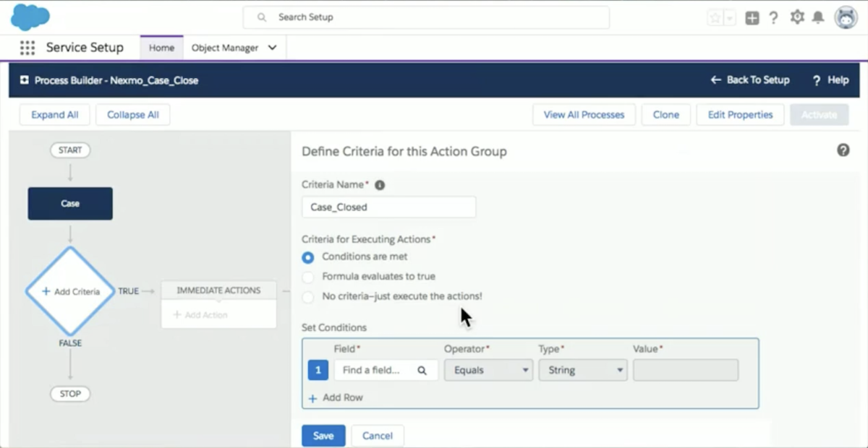This screenshot has width=868, height=448.
Task: Open Process Builder Help
Action: (830, 80)
